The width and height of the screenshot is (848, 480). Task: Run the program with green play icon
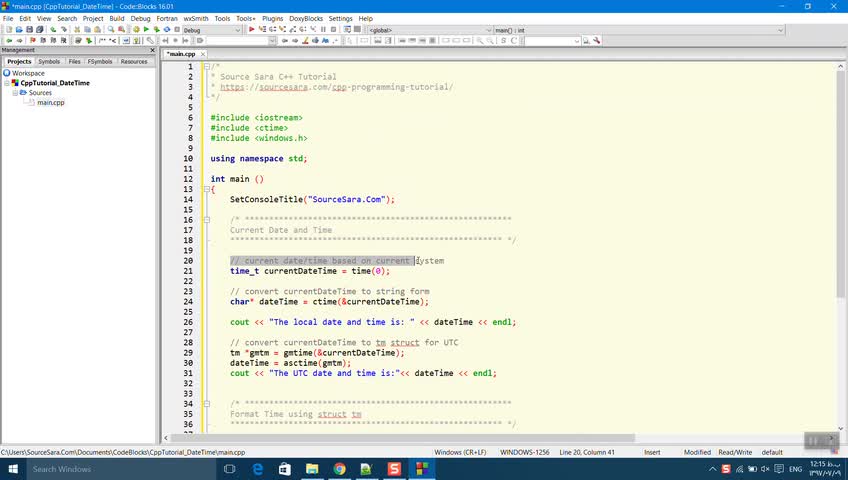click(146, 30)
